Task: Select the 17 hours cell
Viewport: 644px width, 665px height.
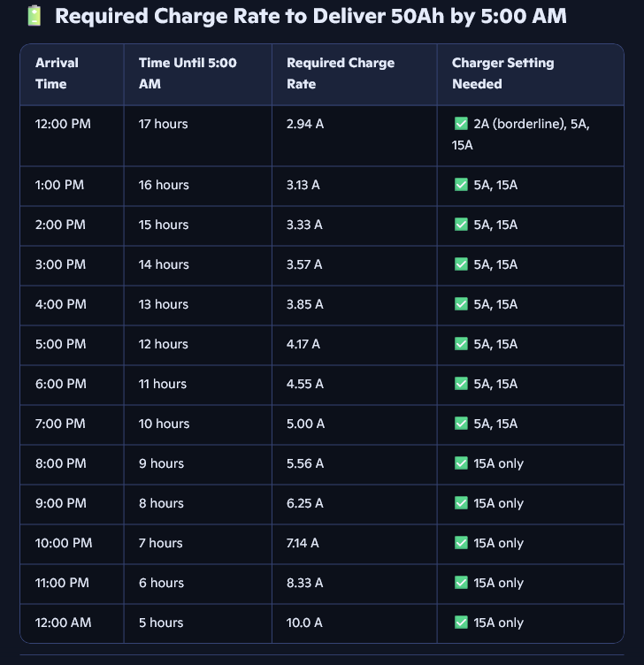Action: (164, 124)
